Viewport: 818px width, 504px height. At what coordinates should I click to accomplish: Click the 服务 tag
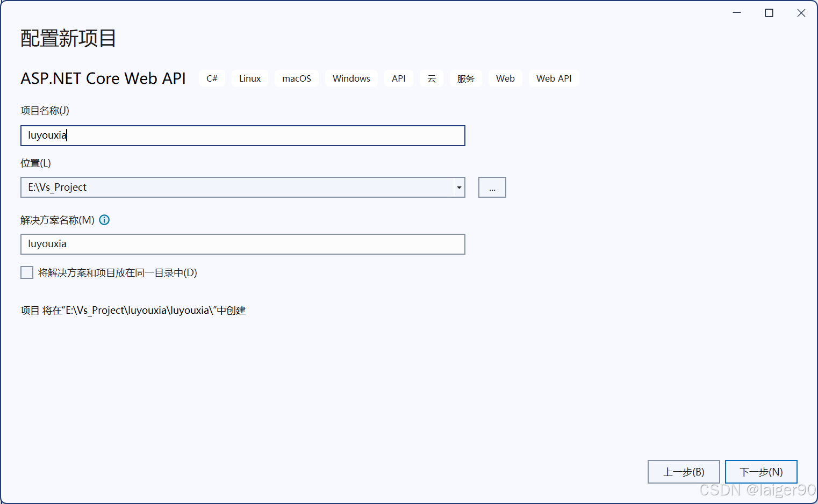466,78
